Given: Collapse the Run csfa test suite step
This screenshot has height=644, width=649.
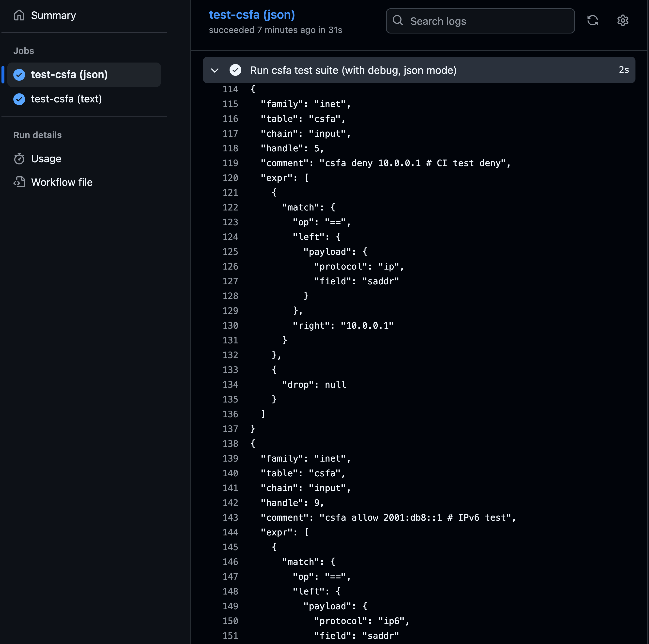Looking at the screenshot, I should click(215, 70).
